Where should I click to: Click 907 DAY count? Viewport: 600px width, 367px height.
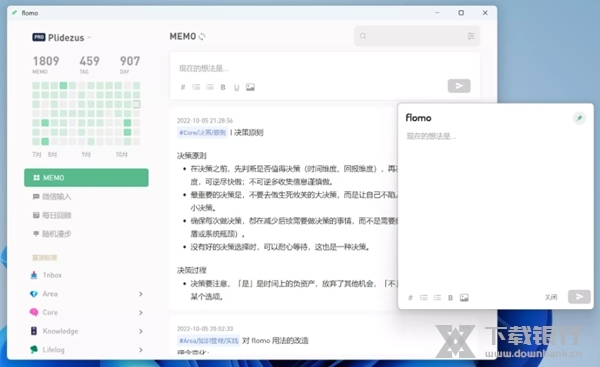pyautogui.click(x=130, y=64)
